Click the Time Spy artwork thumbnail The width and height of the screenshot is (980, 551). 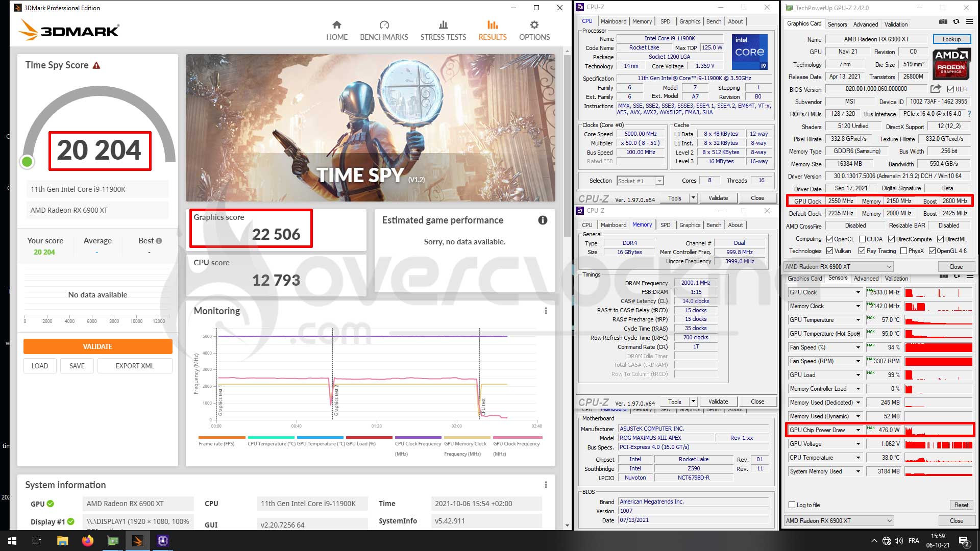pos(371,128)
